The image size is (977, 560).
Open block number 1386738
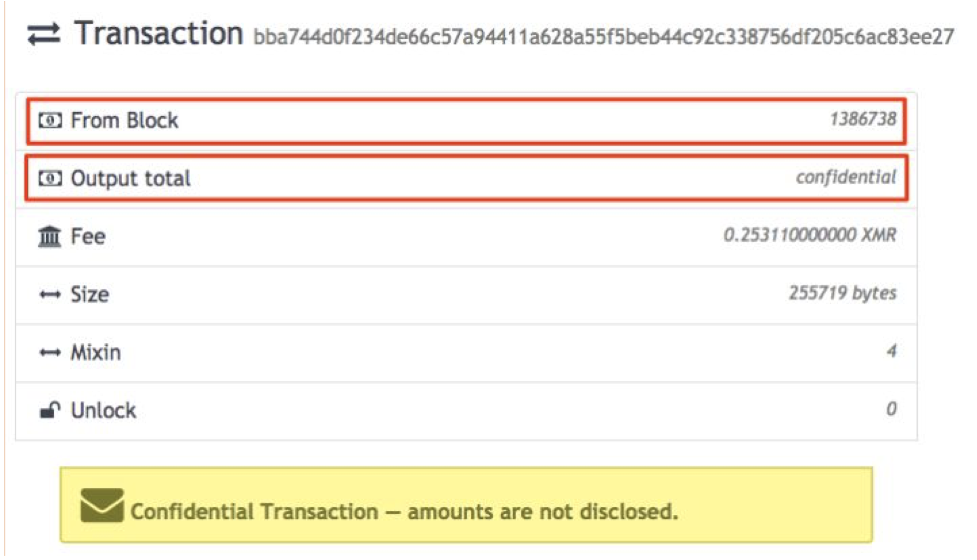pyautogui.click(x=863, y=119)
